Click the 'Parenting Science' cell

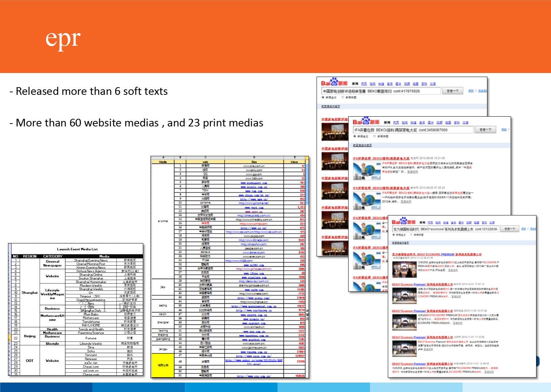(x=91, y=332)
